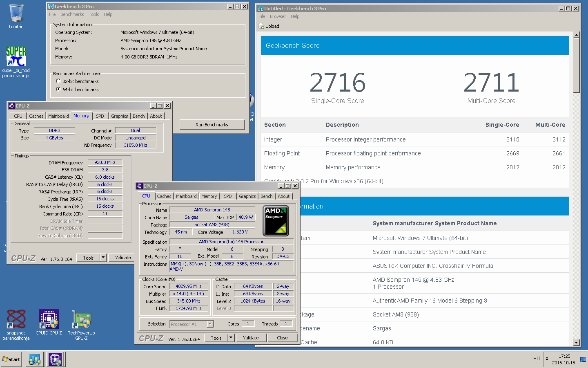
Task: Select the snapshot shortcut desktop icon
Action: [x=16, y=319]
